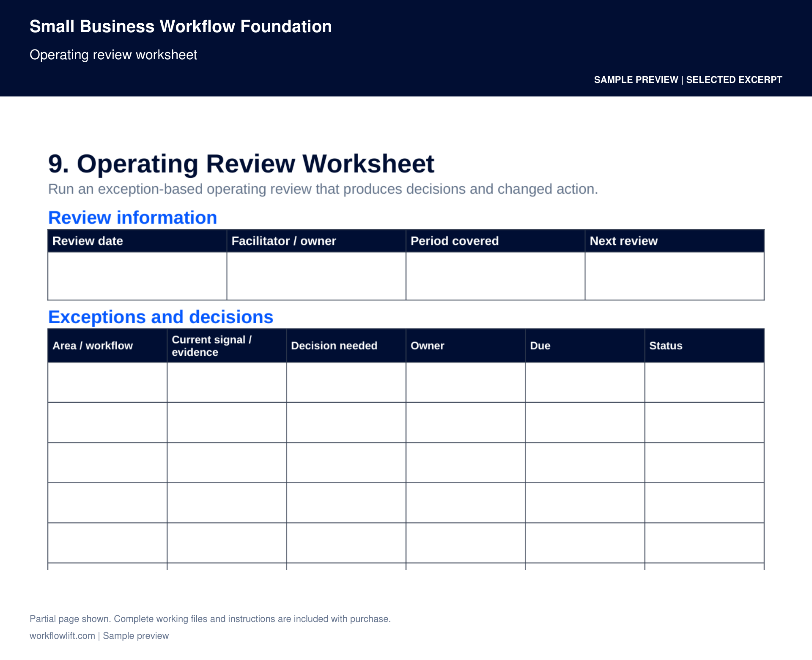The height and width of the screenshot is (660, 812).
Task: Select the 'Review information' section heading
Action: (x=133, y=218)
